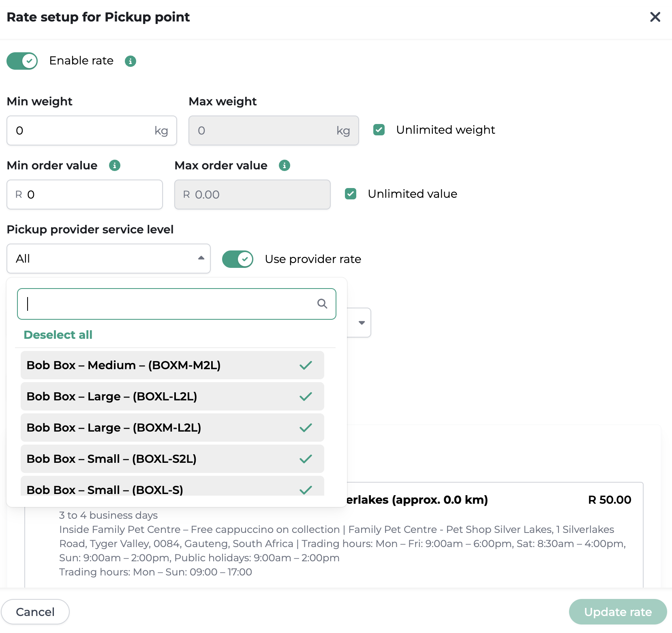The image size is (672, 633).
Task: Click 'Trading hours: Mon – Sun: 09:00 – 17:00'
Action: 156,572
